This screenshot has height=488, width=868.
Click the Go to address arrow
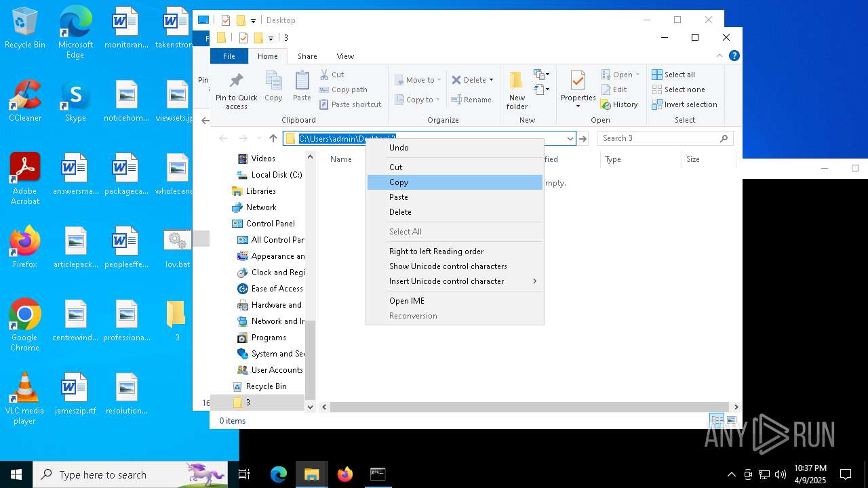583,138
